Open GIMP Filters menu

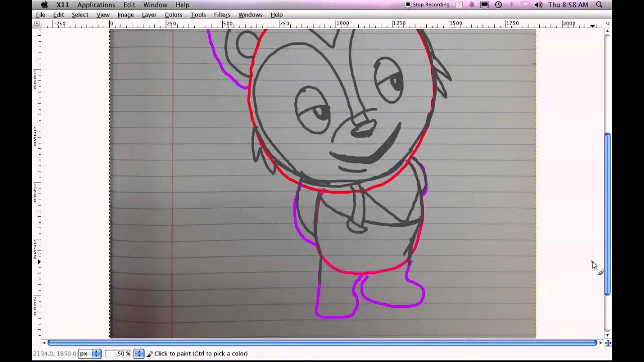point(222,15)
